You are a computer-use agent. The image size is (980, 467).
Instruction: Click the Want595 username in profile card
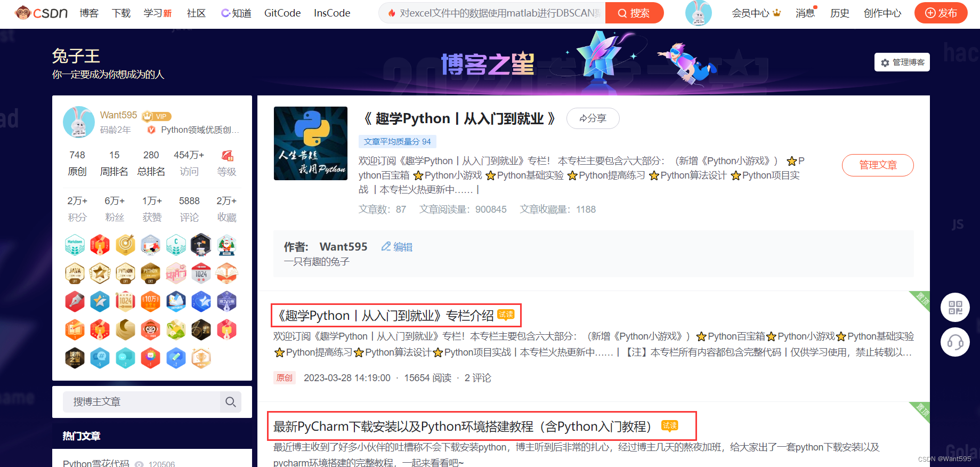click(118, 115)
